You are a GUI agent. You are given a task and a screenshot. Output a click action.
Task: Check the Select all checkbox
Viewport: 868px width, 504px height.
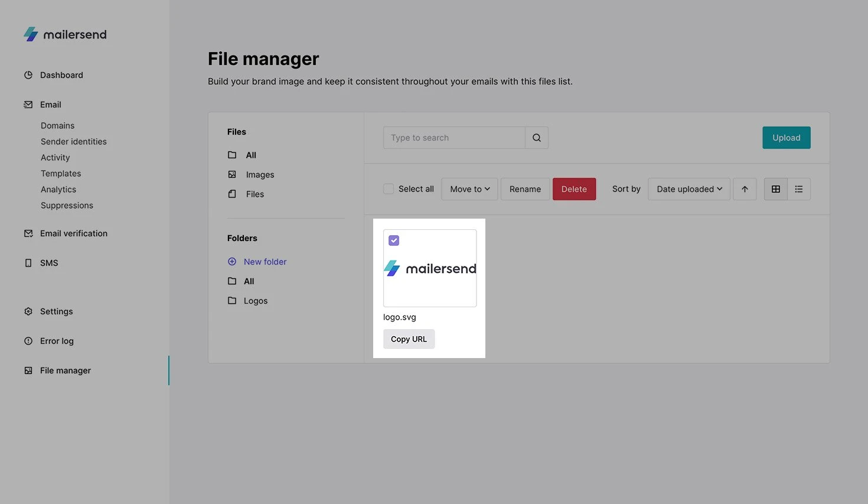(x=389, y=189)
